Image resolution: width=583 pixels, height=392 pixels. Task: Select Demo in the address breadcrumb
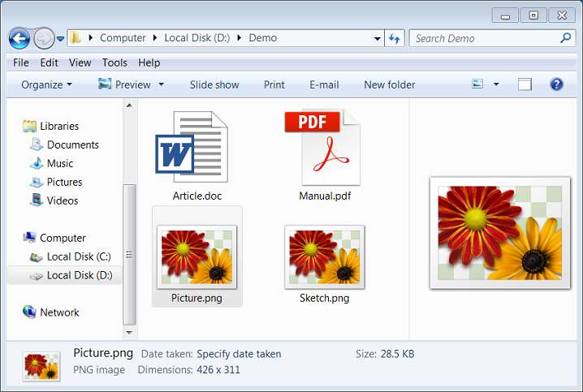[262, 38]
